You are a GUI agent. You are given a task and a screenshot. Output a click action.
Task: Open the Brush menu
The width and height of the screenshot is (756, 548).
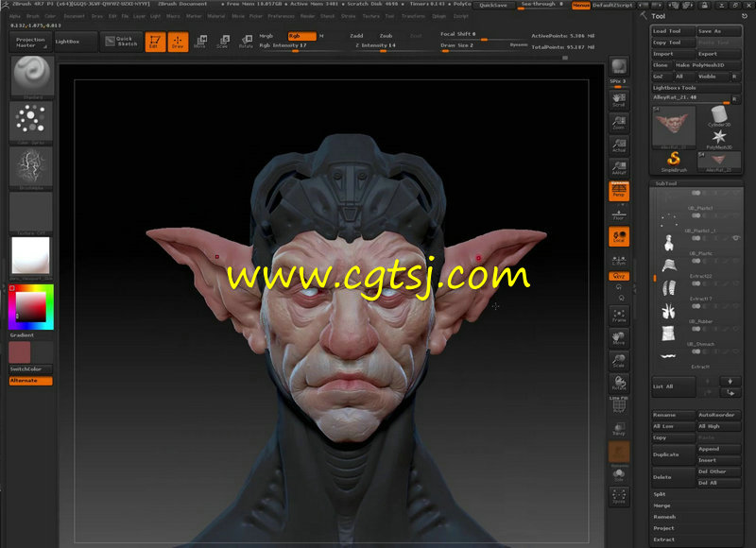pyautogui.click(x=33, y=16)
